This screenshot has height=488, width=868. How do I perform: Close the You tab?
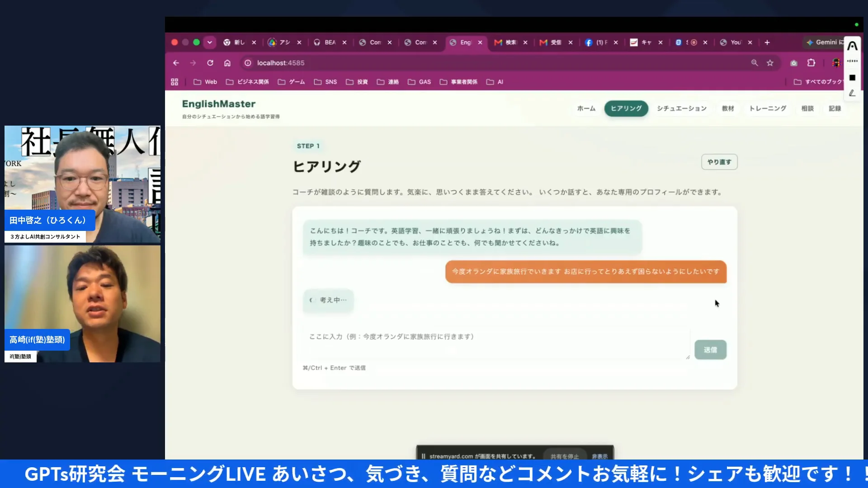point(750,42)
